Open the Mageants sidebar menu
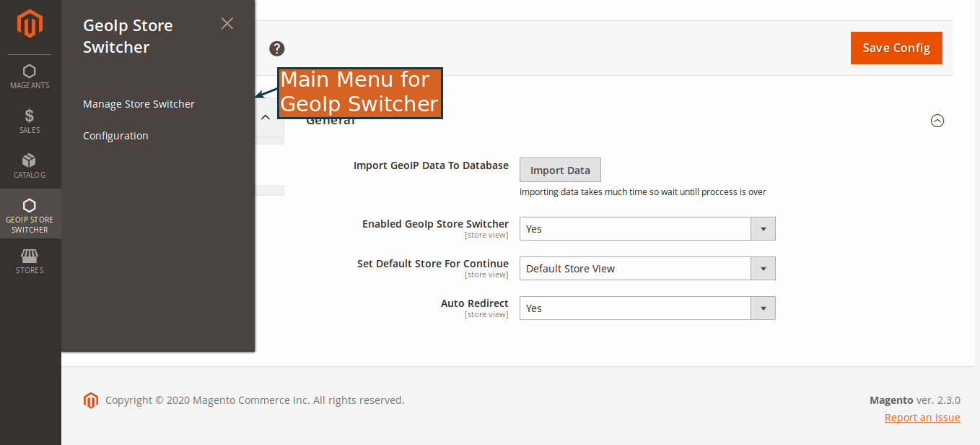The height and width of the screenshot is (445, 980). pyautogui.click(x=29, y=76)
